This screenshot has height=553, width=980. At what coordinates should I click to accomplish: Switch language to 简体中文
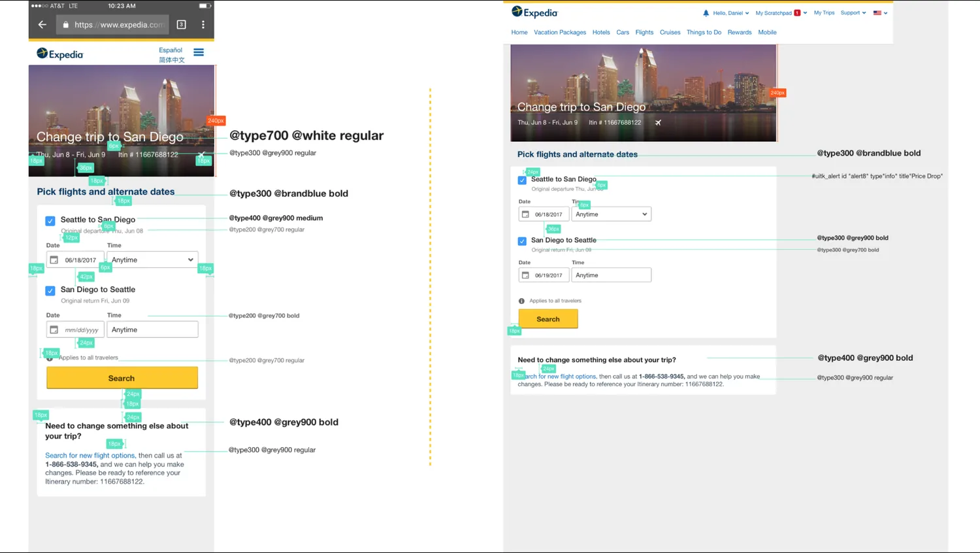tap(172, 59)
